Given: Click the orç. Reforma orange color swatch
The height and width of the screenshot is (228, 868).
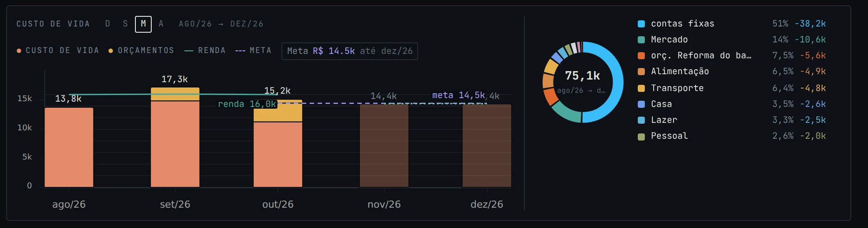Looking at the screenshot, I should (641, 56).
